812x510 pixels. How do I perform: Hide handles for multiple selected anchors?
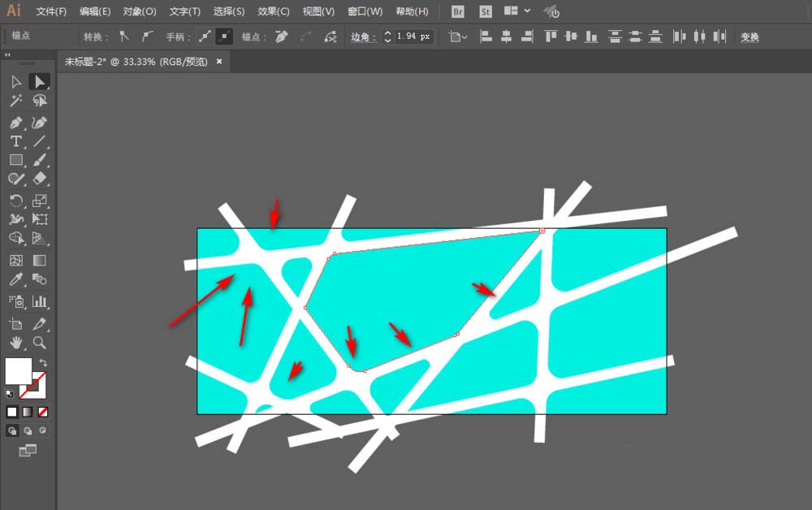(x=224, y=37)
